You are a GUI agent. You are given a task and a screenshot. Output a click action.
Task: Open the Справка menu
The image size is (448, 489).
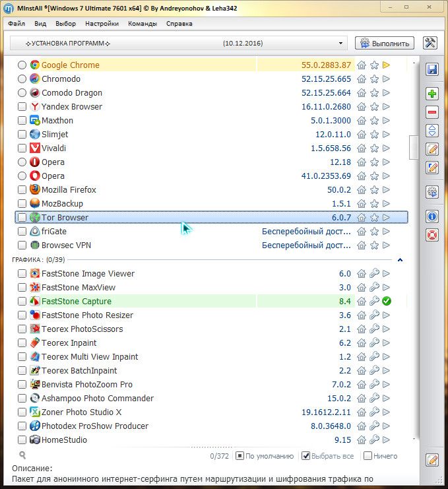pos(179,24)
